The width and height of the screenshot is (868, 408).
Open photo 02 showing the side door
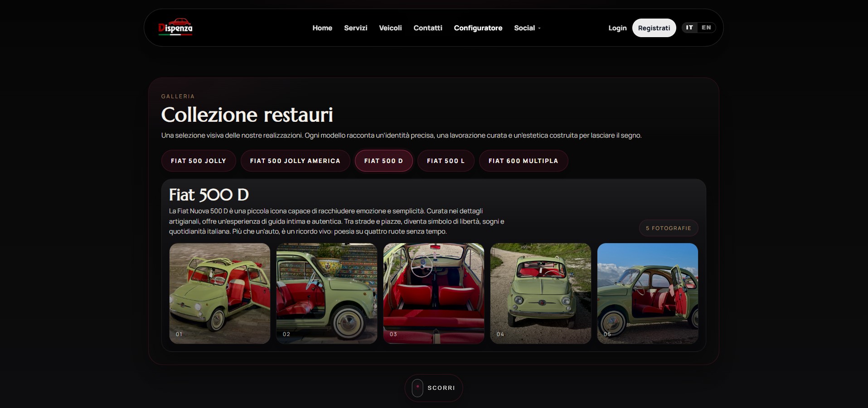tap(327, 293)
